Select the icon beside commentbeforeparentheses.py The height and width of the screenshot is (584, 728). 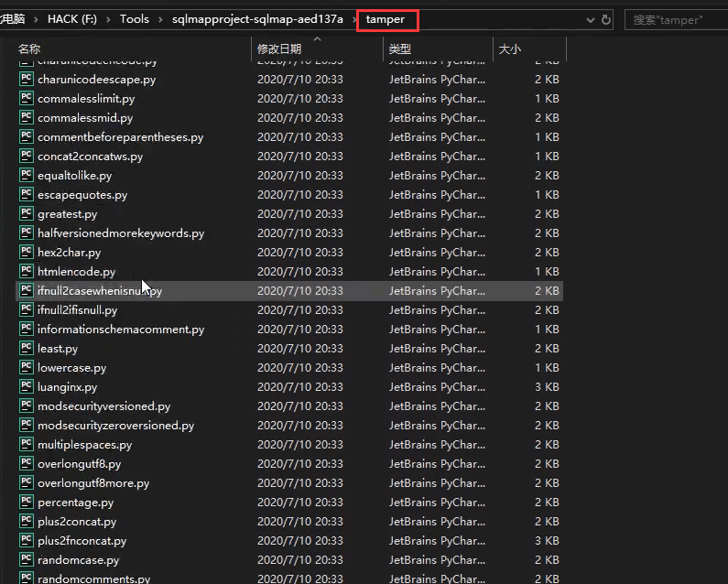coord(26,136)
